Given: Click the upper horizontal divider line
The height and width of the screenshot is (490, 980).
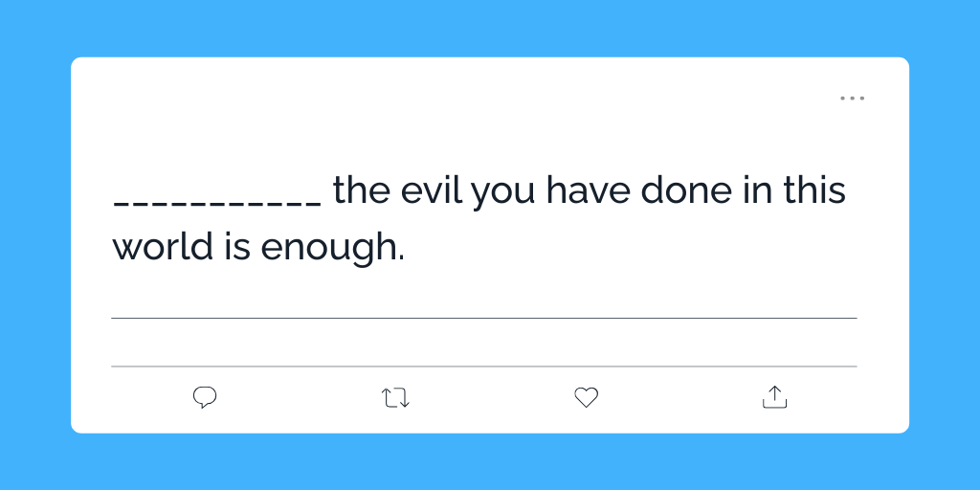Looking at the screenshot, I should click(483, 318).
